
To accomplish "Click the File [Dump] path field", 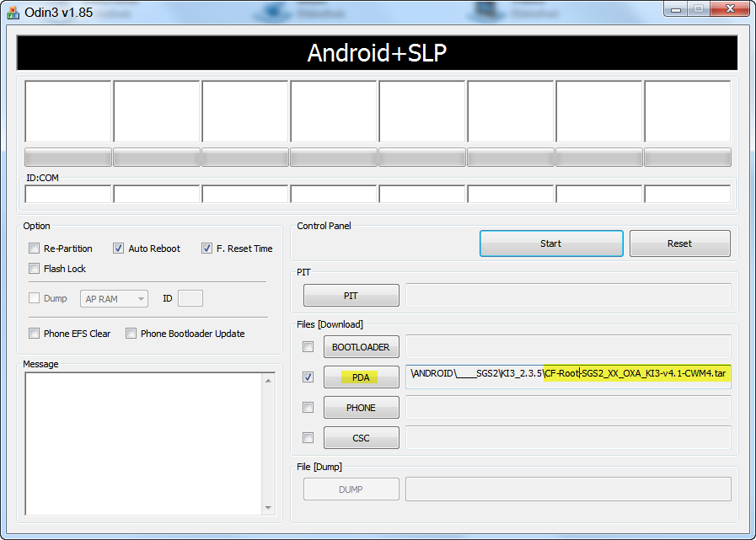I will pos(568,489).
